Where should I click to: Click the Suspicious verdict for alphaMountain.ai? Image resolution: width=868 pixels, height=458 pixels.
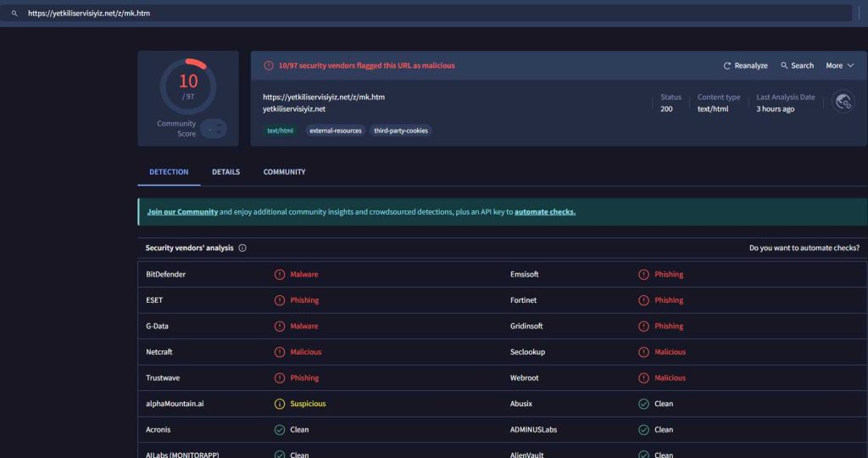[x=308, y=404]
